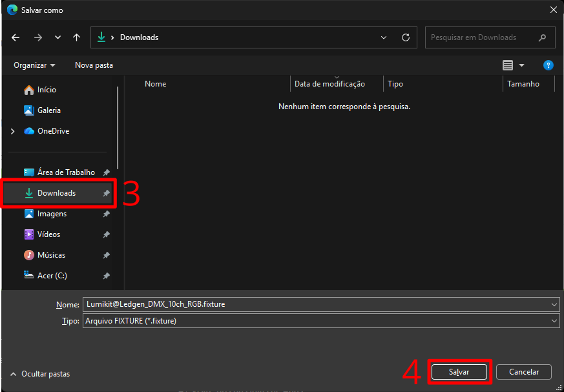Viewport: 564px width, 392px height.
Task: Open the blue help icon
Action: [x=548, y=65]
